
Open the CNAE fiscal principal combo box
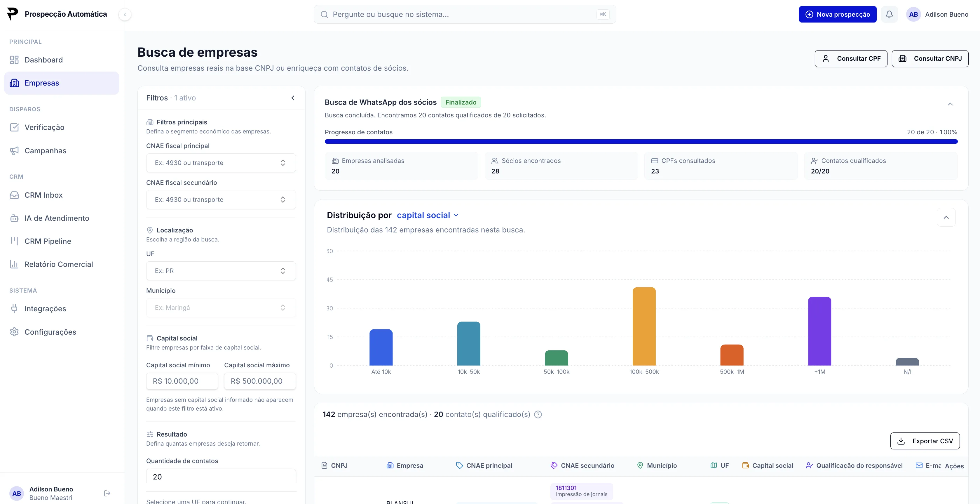click(x=221, y=163)
